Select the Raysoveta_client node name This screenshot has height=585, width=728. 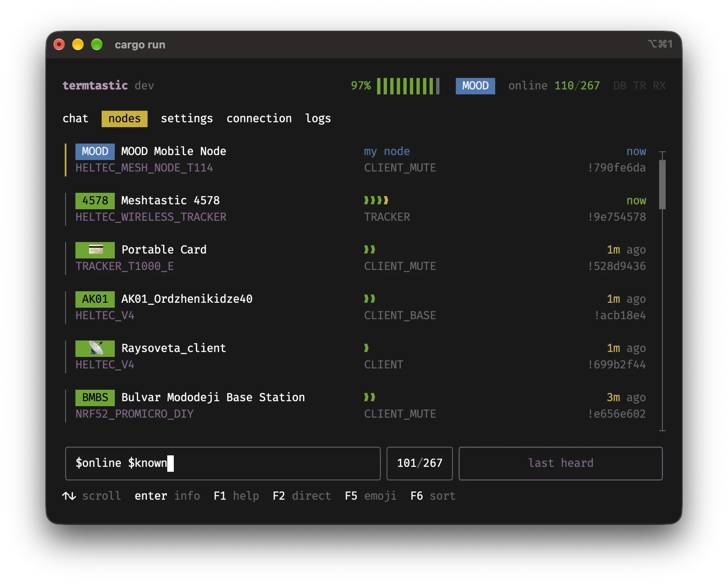174,348
